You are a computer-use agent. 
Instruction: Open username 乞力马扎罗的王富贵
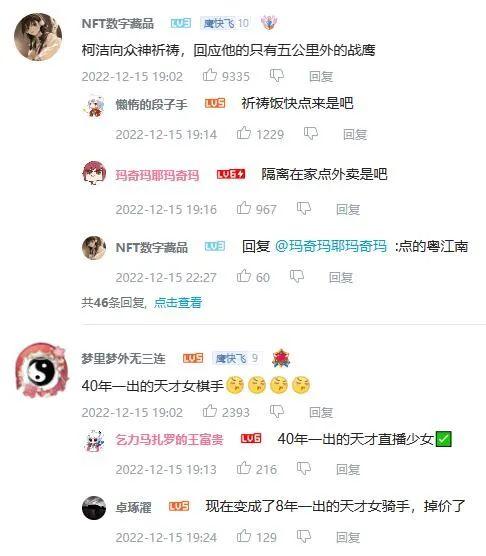coord(169,440)
